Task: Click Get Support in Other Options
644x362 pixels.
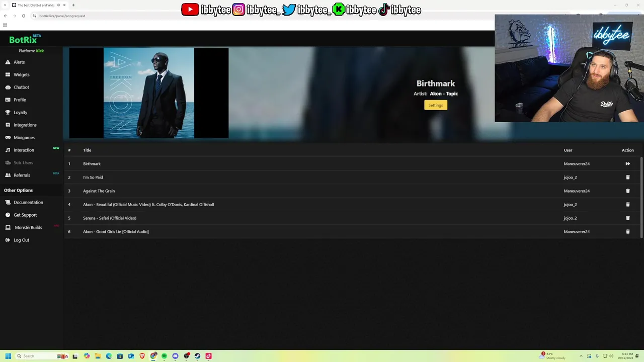Action: (x=25, y=215)
